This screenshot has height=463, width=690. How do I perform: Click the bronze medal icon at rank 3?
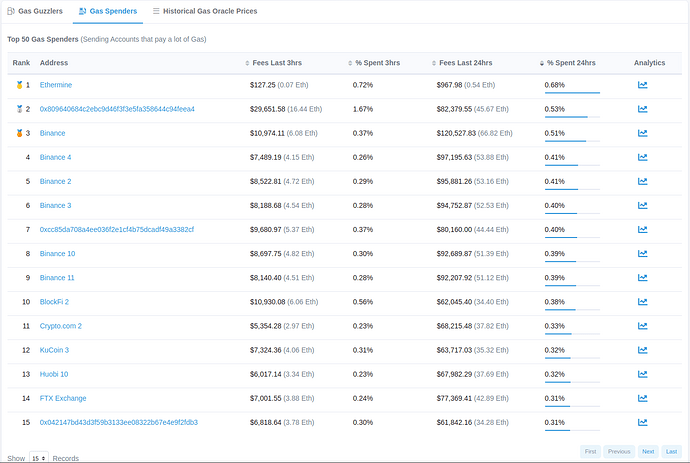[x=19, y=133]
